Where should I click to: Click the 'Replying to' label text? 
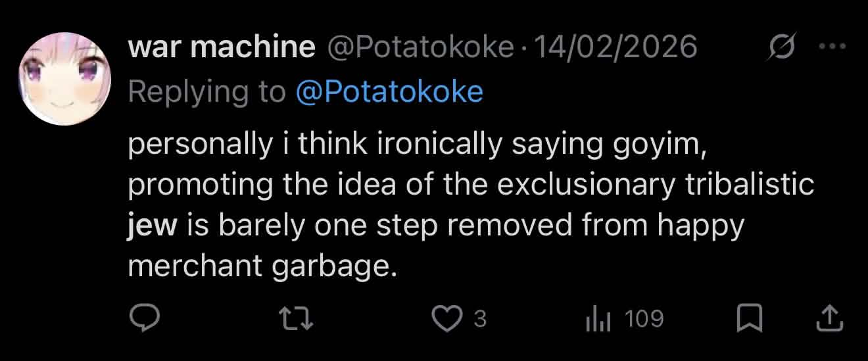[x=207, y=92]
